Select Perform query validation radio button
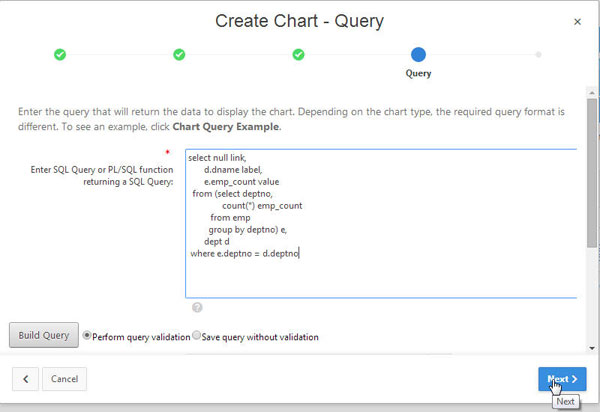The width and height of the screenshot is (600, 412). [87, 336]
